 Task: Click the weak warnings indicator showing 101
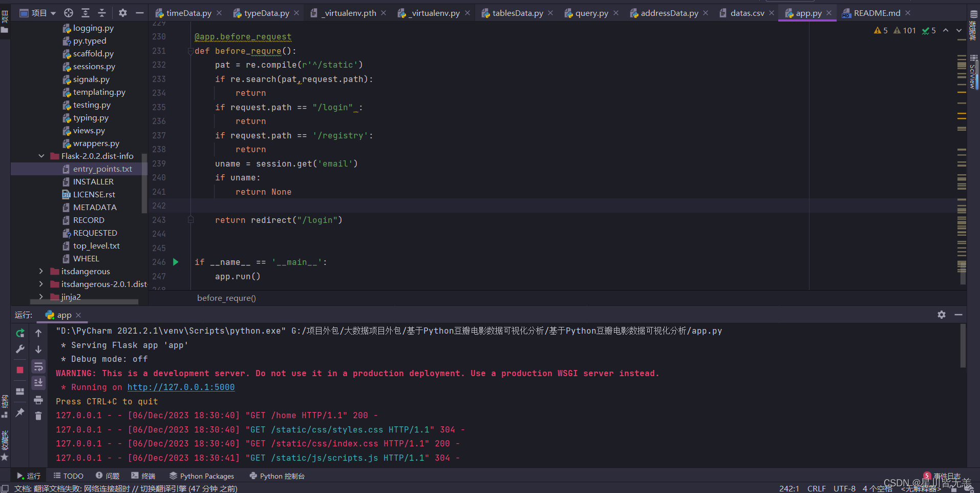click(905, 31)
